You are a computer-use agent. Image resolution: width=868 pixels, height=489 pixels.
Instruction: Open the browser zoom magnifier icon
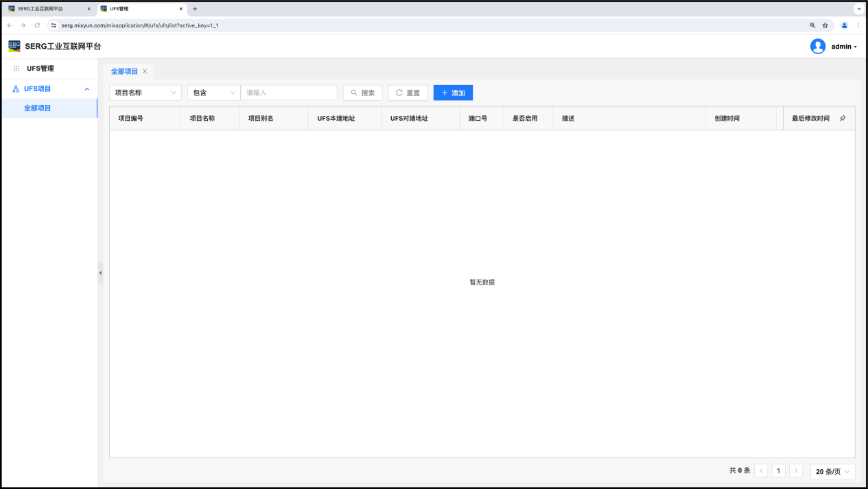point(812,25)
